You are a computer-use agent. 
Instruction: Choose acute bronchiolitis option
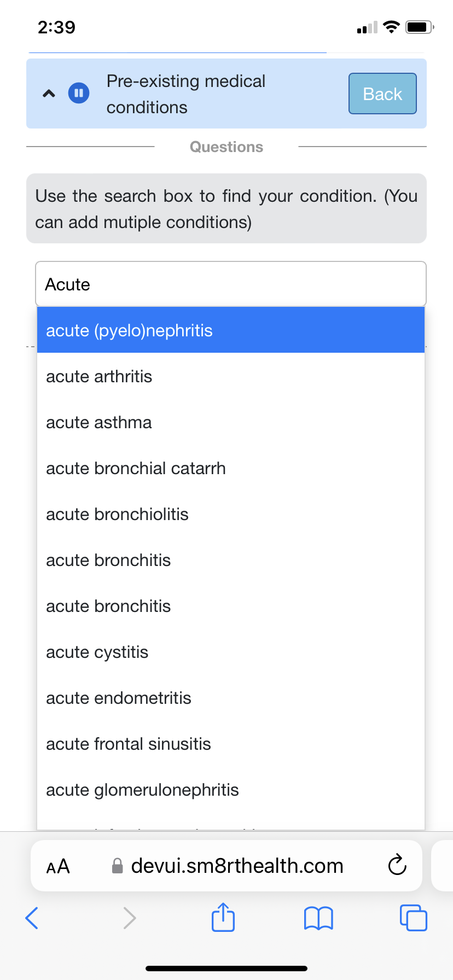pyautogui.click(x=230, y=514)
